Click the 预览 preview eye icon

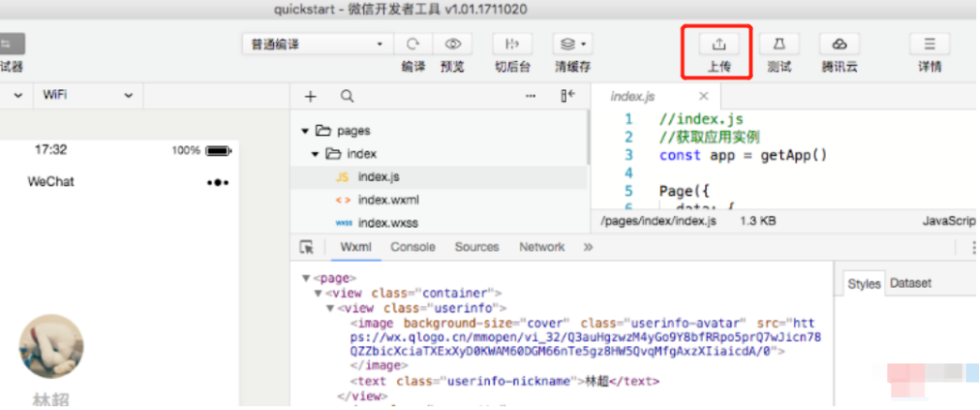pos(452,44)
